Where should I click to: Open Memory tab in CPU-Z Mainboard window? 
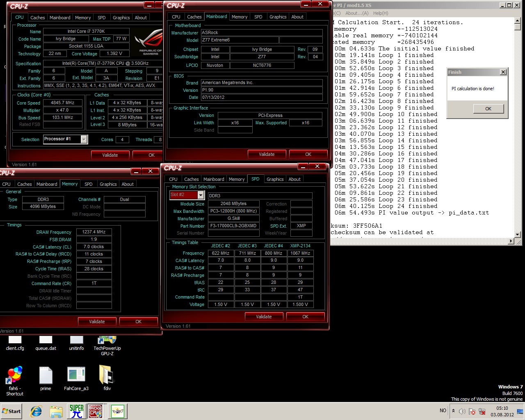tap(240, 17)
